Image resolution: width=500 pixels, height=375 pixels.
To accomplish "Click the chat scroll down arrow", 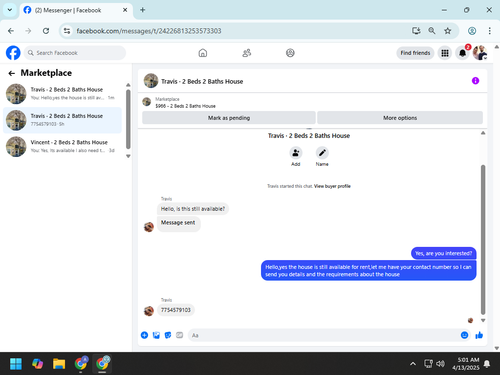I will (x=483, y=320).
